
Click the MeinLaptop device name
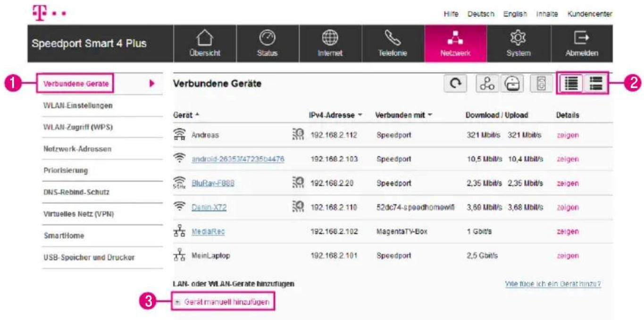pos(210,255)
